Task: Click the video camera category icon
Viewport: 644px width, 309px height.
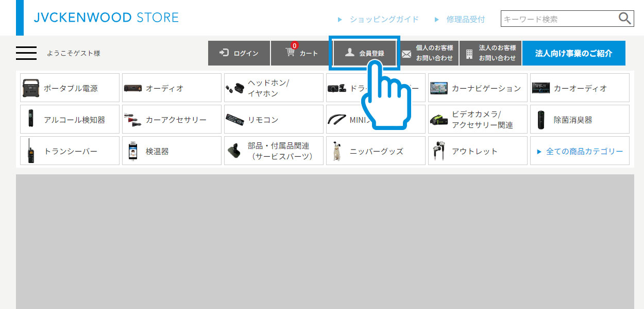Action: click(439, 120)
